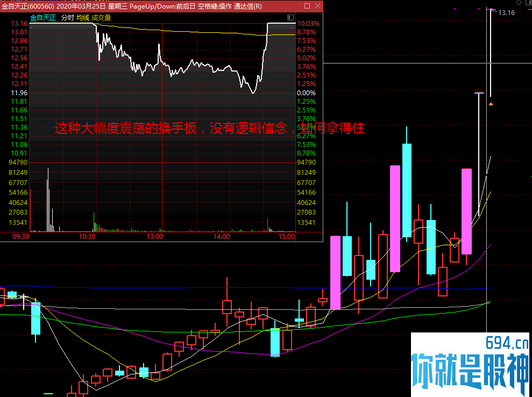This screenshot has height=397, width=532.
Task: Click the 0.00% baseline percentage label
Action: pyautogui.click(x=306, y=93)
